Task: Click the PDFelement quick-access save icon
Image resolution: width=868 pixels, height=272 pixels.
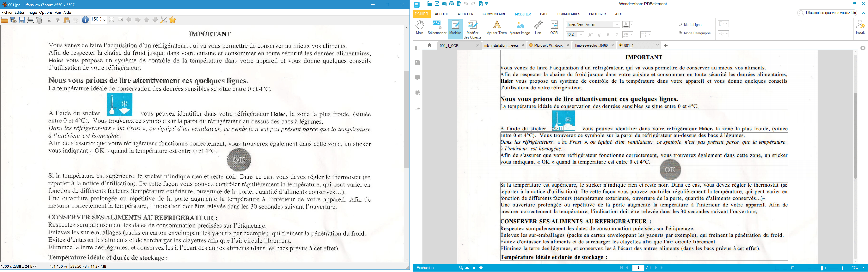Action: click(x=437, y=4)
